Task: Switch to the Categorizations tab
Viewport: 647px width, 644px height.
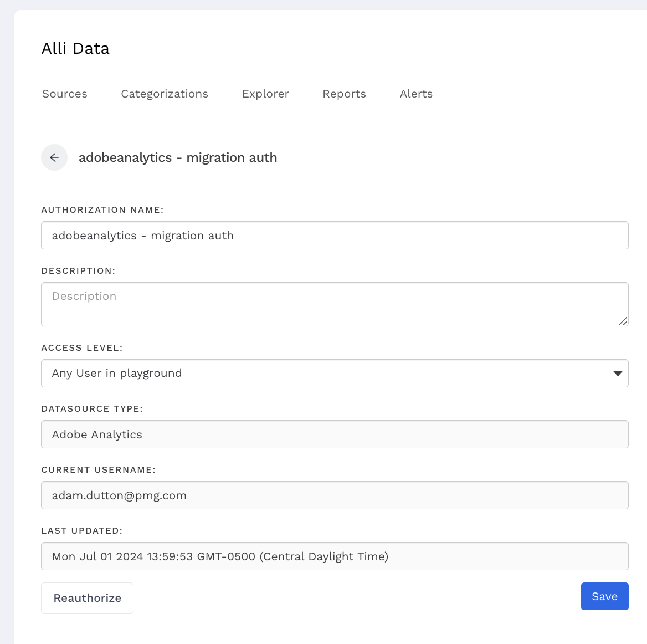Action: click(165, 94)
